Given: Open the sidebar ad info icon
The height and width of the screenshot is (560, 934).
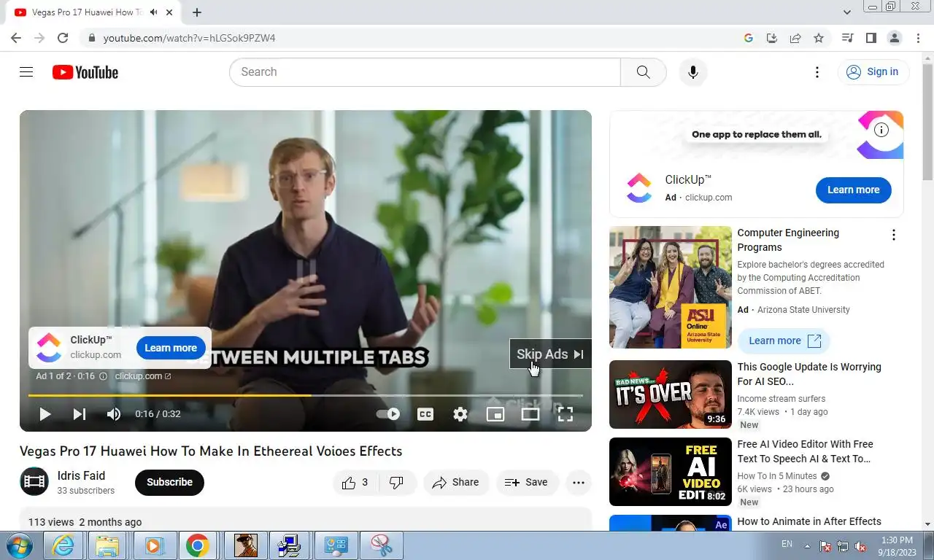Looking at the screenshot, I should pyautogui.click(x=881, y=131).
